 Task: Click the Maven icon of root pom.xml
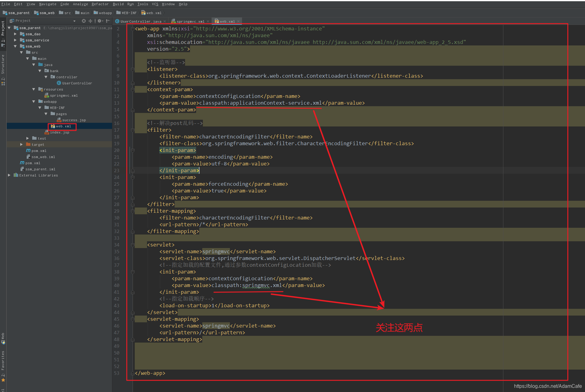coord(22,163)
